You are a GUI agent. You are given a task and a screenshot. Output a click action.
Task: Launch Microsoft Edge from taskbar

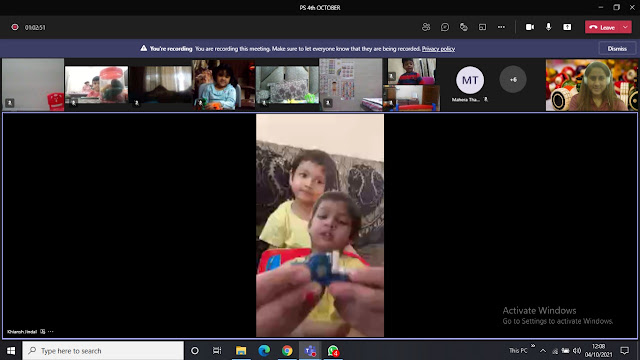(264, 351)
